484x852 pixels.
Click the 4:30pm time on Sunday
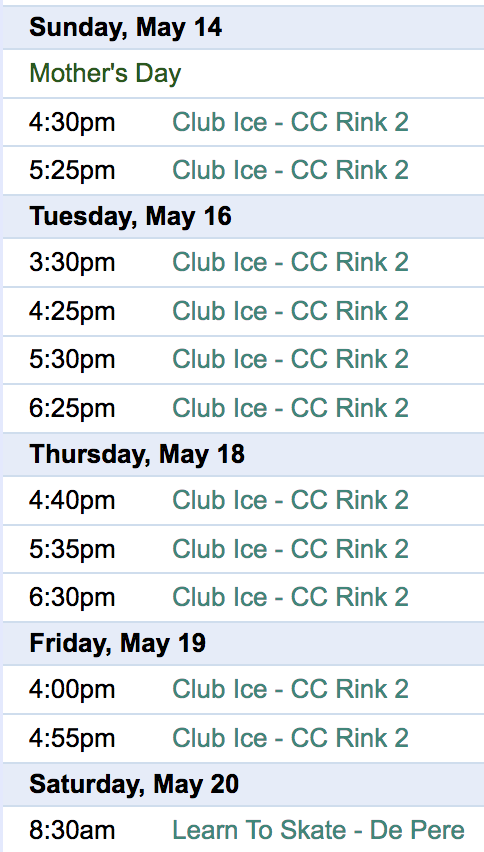point(72,122)
